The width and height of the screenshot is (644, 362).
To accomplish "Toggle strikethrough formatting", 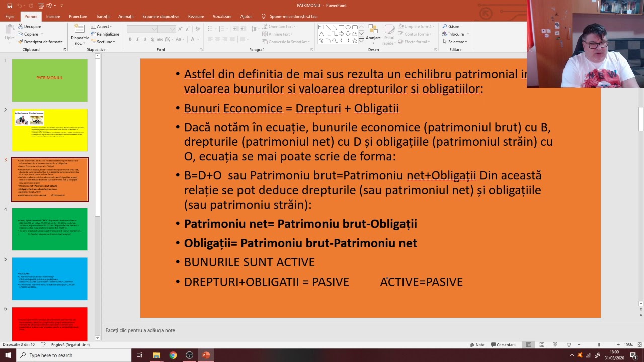I will [x=160, y=39].
